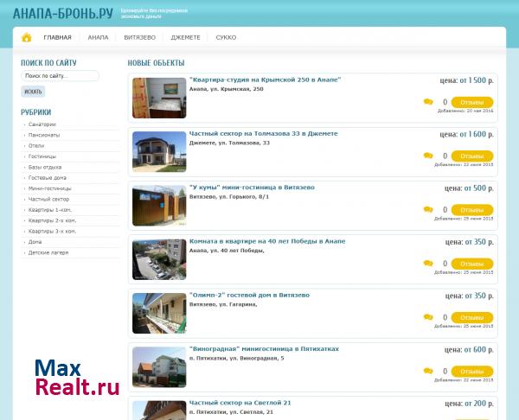Open thumbnail of Квартира-студия на Крымской 250

[159, 98]
